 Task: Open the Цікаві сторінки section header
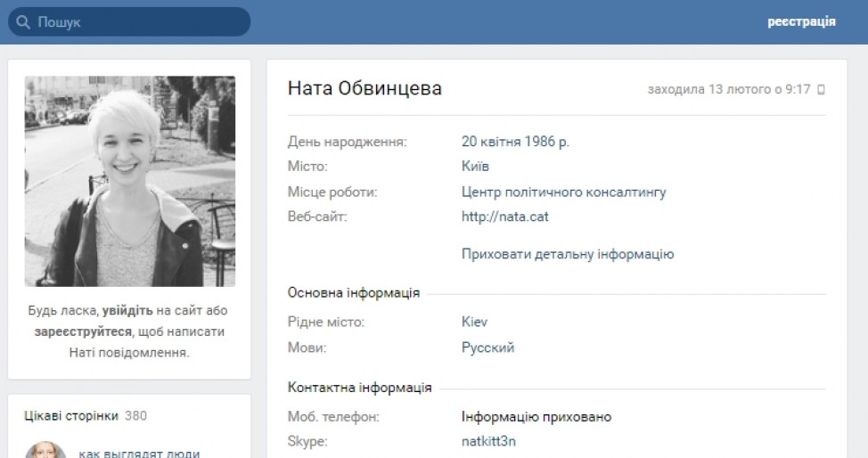coord(70,415)
